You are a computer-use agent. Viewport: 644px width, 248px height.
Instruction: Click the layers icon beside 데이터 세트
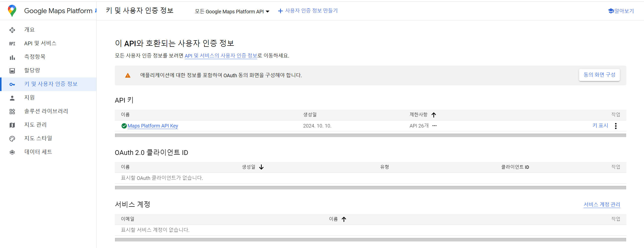tap(12, 152)
